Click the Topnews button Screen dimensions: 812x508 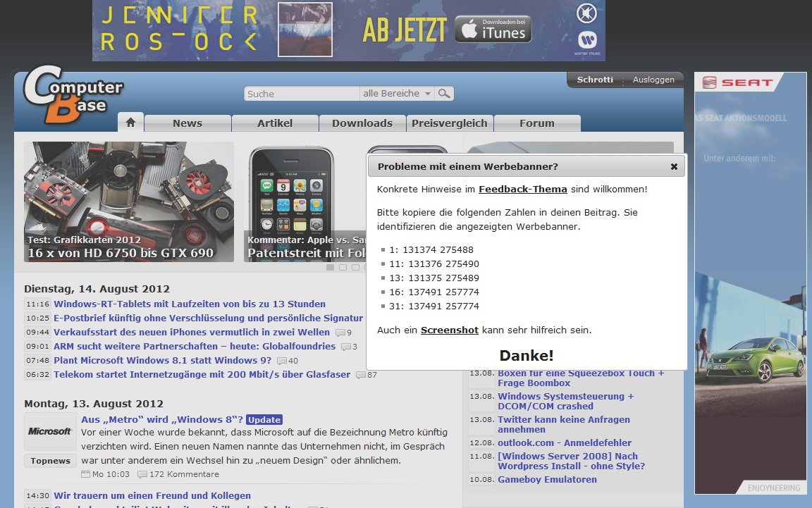click(x=50, y=461)
